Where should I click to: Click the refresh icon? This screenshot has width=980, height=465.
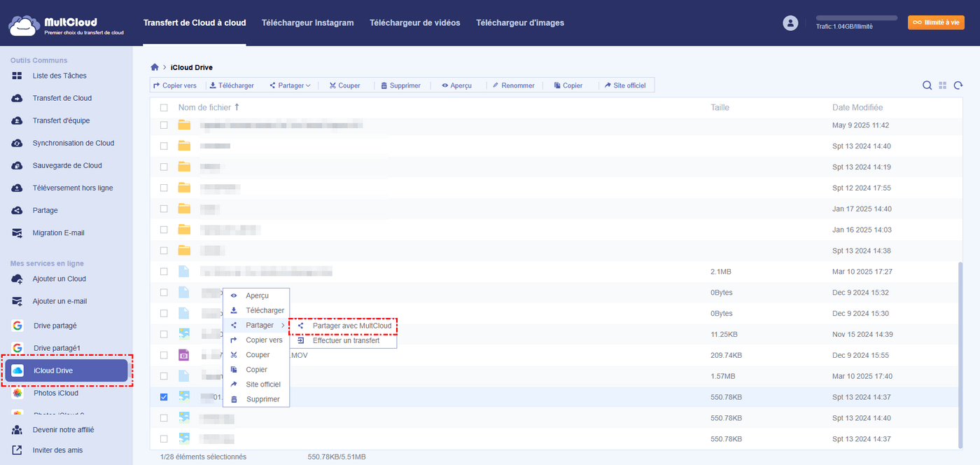pyautogui.click(x=958, y=85)
